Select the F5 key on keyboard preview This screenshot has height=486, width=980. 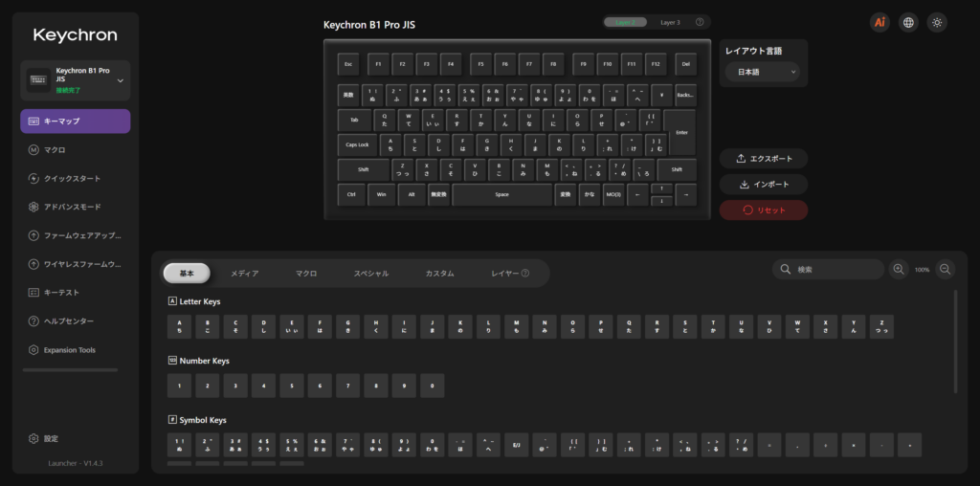click(480, 64)
